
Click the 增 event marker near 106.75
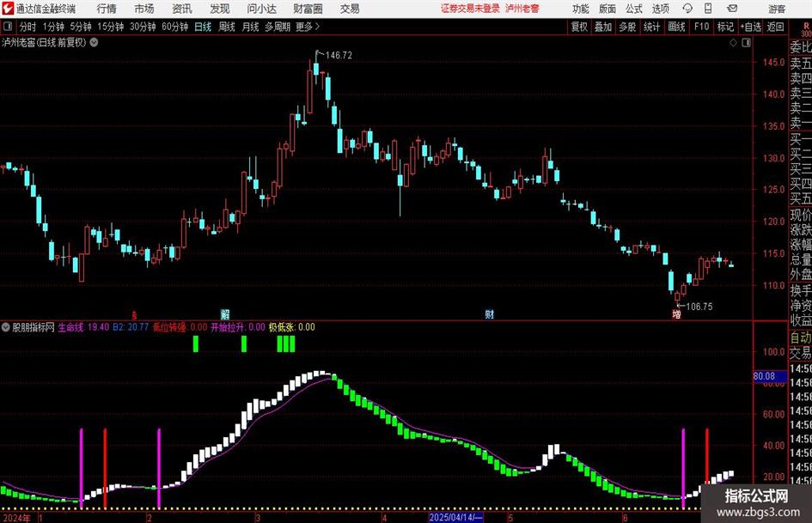pyautogui.click(x=676, y=313)
